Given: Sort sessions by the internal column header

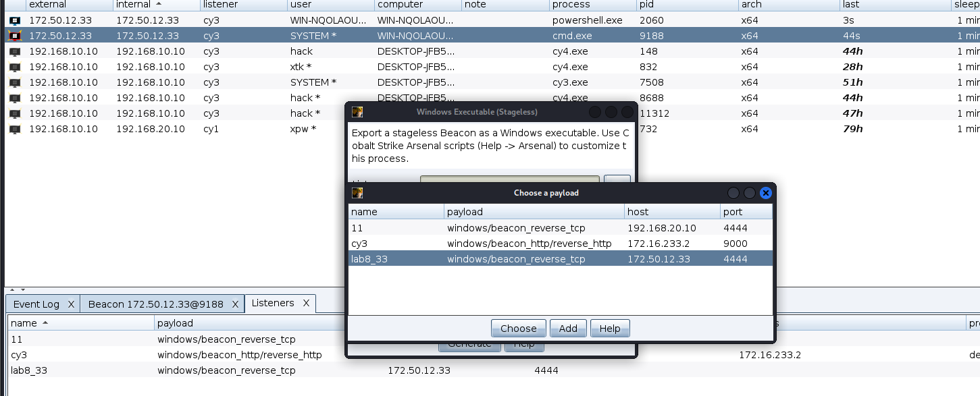Looking at the screenshot, I should pyautogui.click(x=138, y=5).
